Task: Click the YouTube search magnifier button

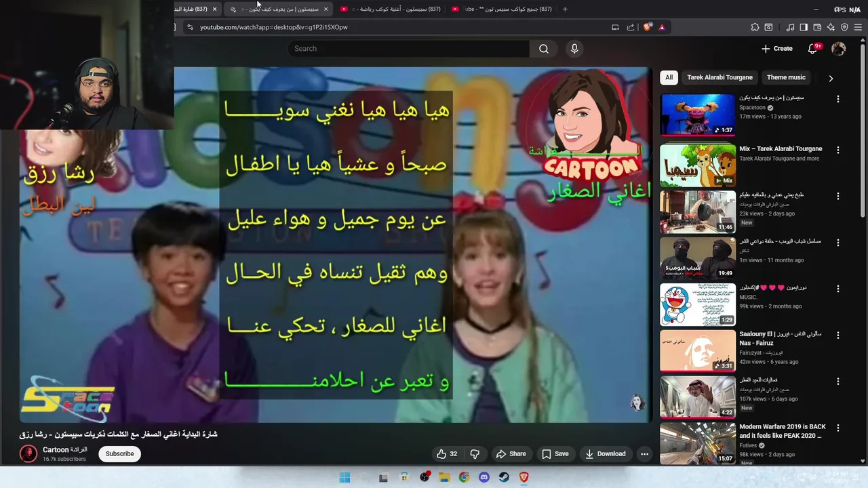Action: pos(544,49)
